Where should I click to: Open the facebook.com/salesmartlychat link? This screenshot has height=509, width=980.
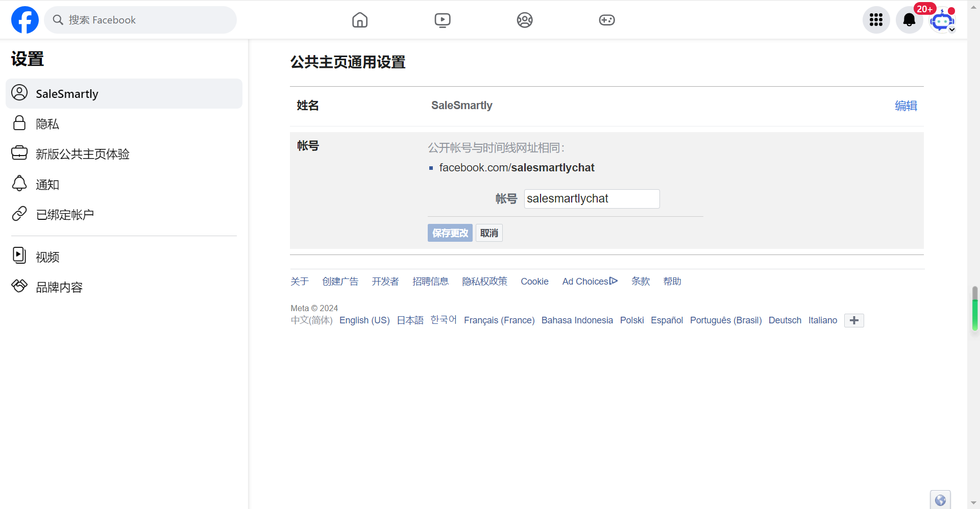pyautogui.click(x=517, y=167)
